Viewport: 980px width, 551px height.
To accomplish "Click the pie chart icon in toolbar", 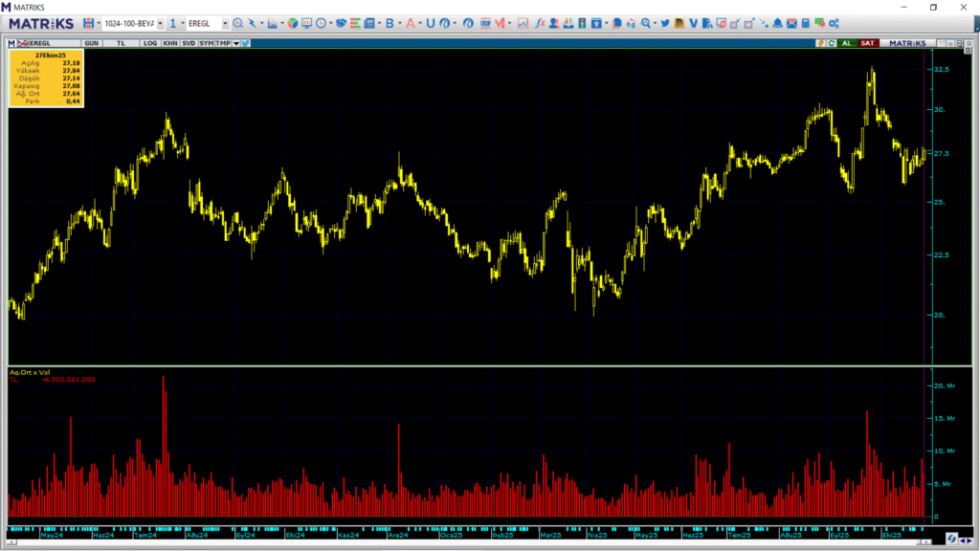I will [x=293, y=23].
